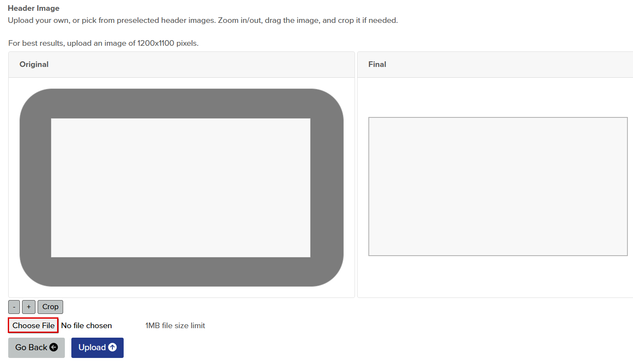Select the Original panel header
The height and width of the screenshot is (364, 633).
tap(34, 64)
